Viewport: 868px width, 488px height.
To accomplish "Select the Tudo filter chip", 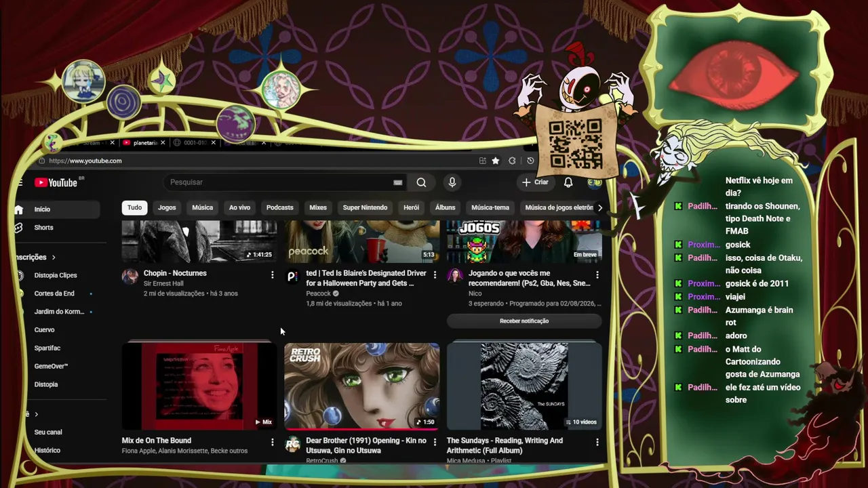I will coord(135,207).
